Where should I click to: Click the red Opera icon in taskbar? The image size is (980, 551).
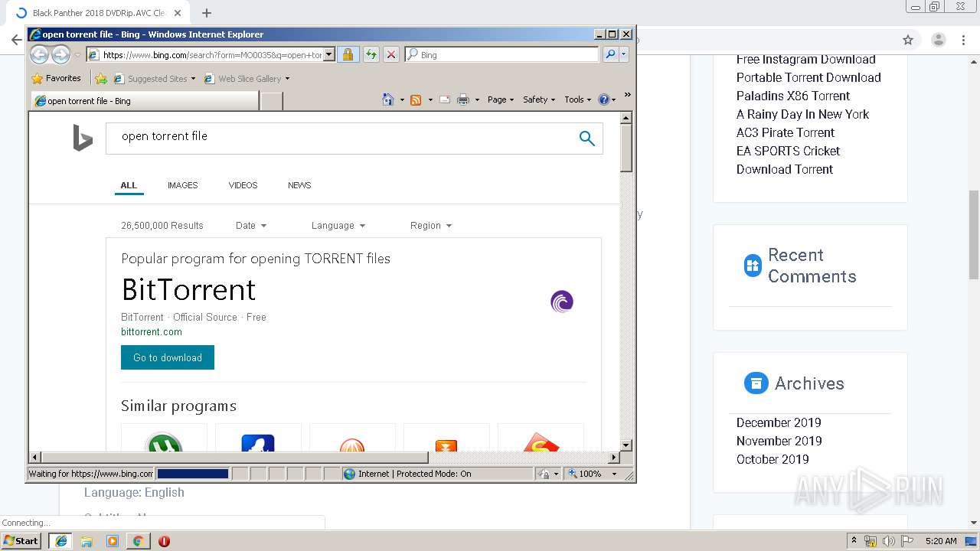click(x=164, y=541)
